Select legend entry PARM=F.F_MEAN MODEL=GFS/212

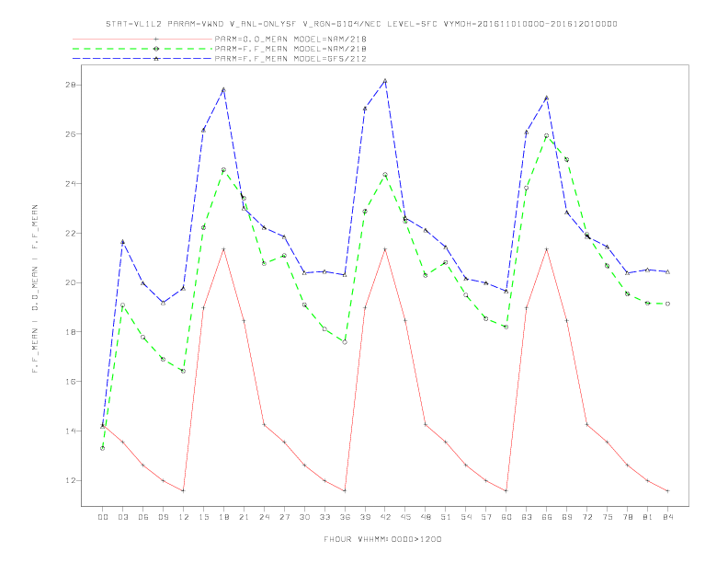tap(290, 59)
